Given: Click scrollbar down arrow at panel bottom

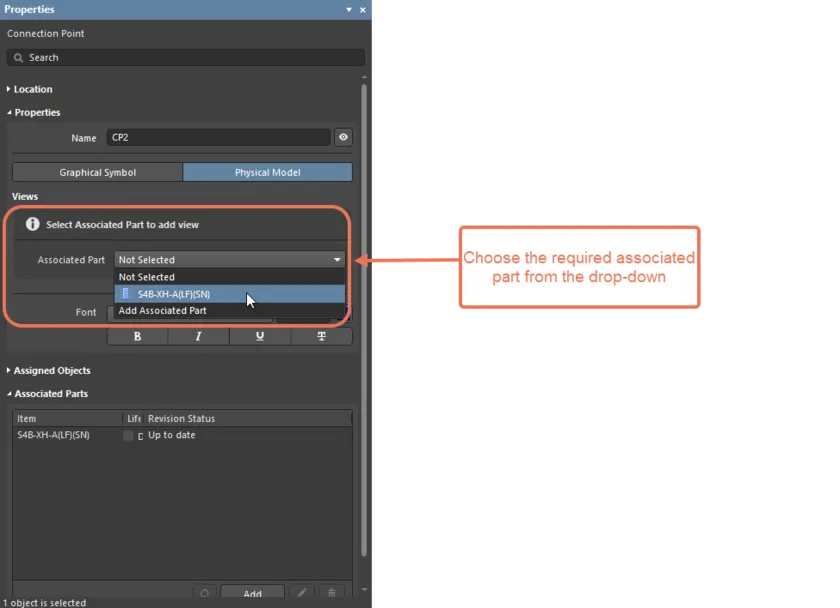Looking at the screenshot, I should [364, 589].
